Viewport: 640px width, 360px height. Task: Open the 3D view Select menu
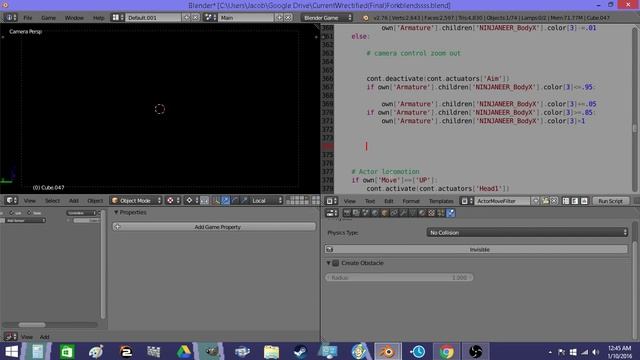tap(52, 200)
